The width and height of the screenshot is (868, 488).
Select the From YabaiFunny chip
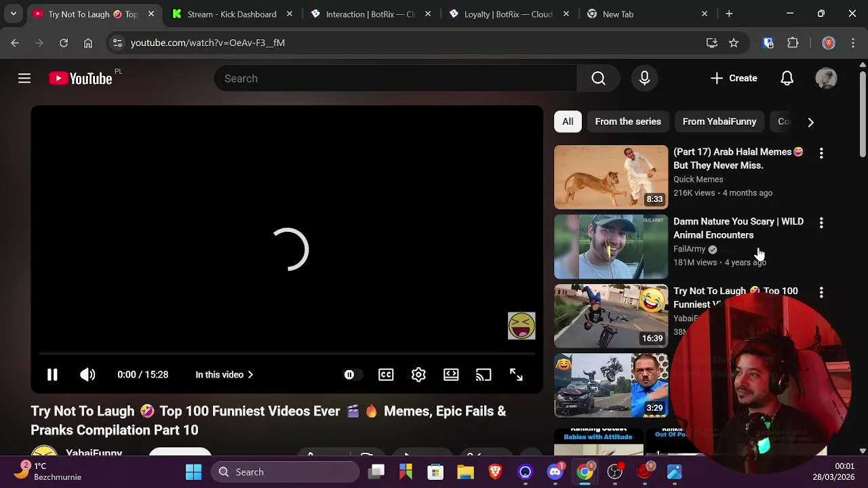pyautogui.click(x=719, y=122)
